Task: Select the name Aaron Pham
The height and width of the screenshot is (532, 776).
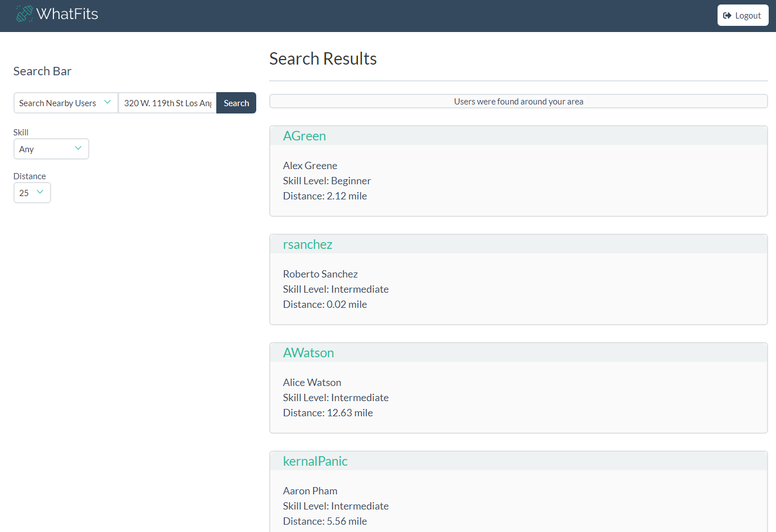Action: click(310, 491)
